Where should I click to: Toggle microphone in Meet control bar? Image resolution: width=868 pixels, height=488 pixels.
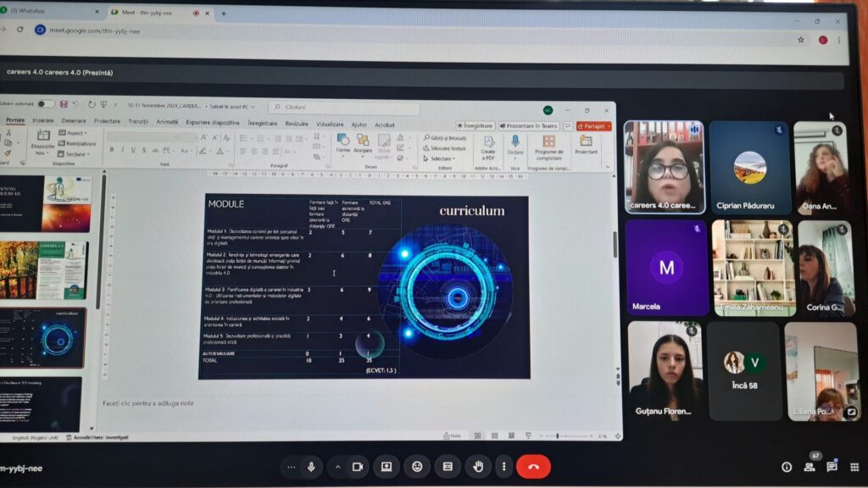[311, 467]
